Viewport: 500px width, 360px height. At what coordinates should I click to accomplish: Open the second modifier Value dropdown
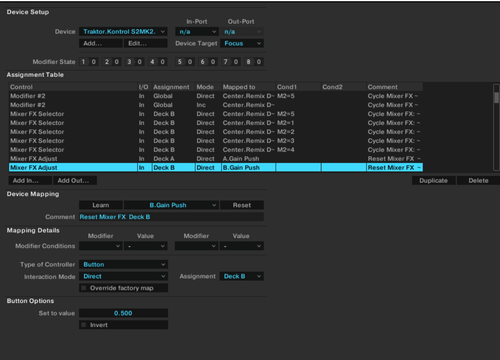(x=242, y=246)
